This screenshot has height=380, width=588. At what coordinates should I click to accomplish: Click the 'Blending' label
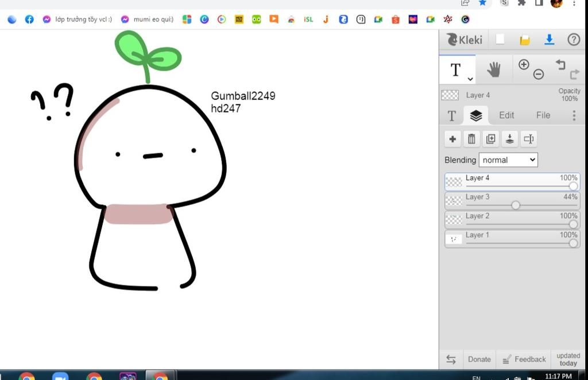point(460,160)
